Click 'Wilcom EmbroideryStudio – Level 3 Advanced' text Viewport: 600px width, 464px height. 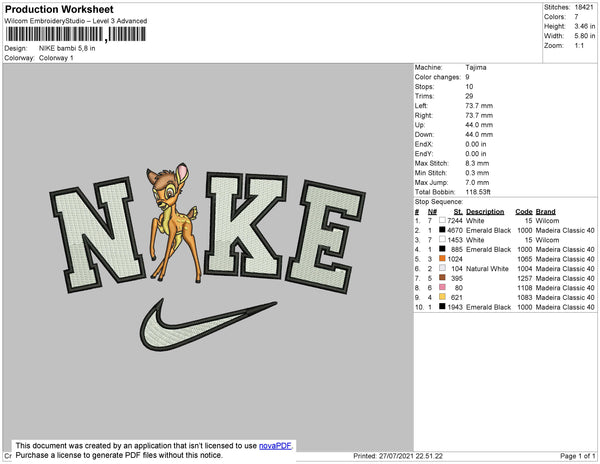pos(76,21)
